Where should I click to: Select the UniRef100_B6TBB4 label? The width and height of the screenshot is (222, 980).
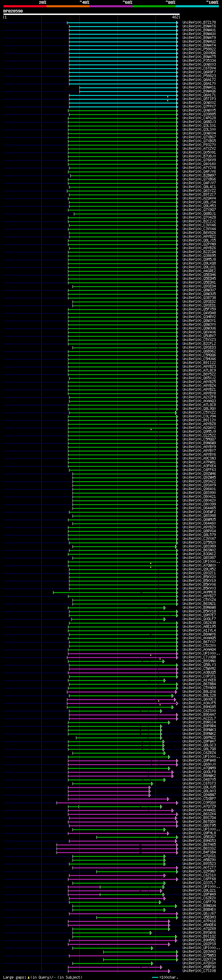[199, 684]
